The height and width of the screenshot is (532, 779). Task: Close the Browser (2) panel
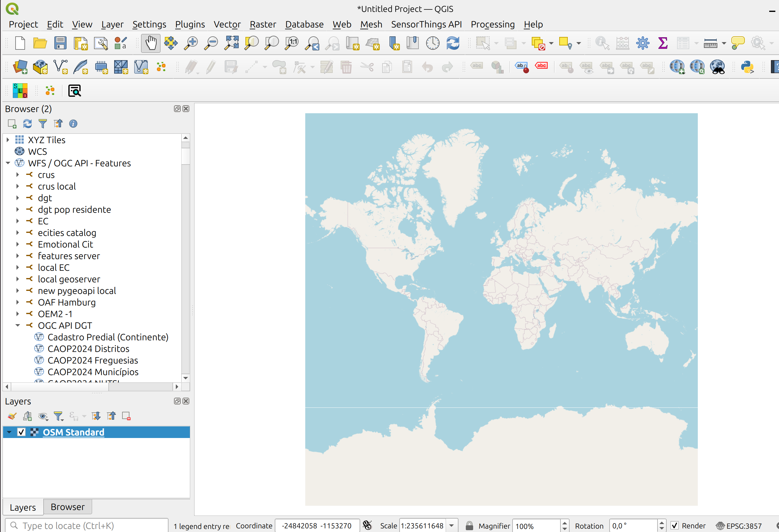pyautogui.click(x=186, y=109)
